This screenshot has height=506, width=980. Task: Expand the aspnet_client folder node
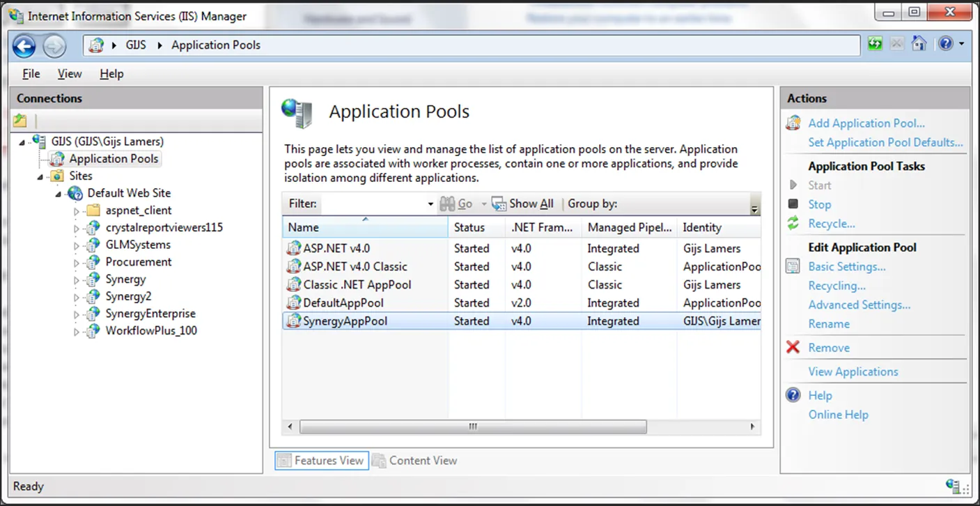point(77,210)
